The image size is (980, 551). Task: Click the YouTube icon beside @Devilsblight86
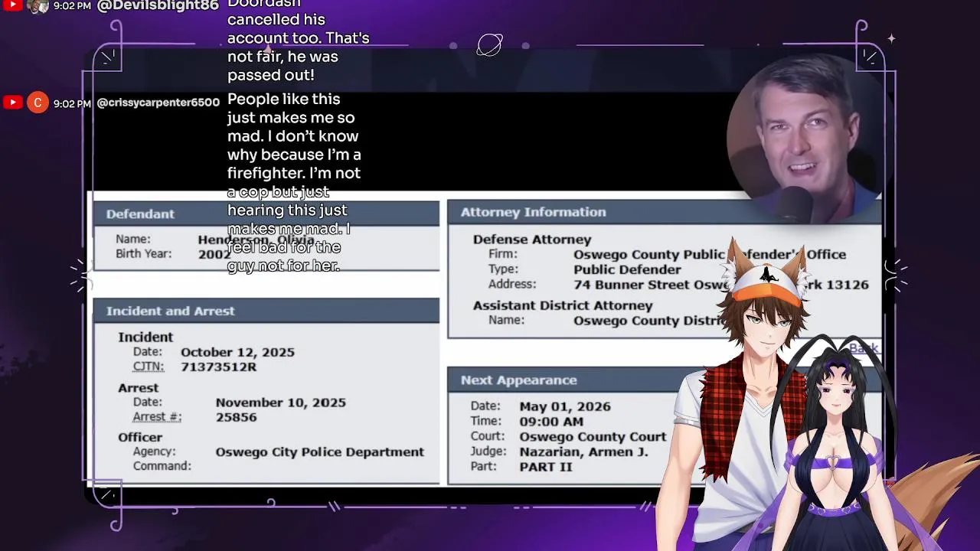click(12, 5)
